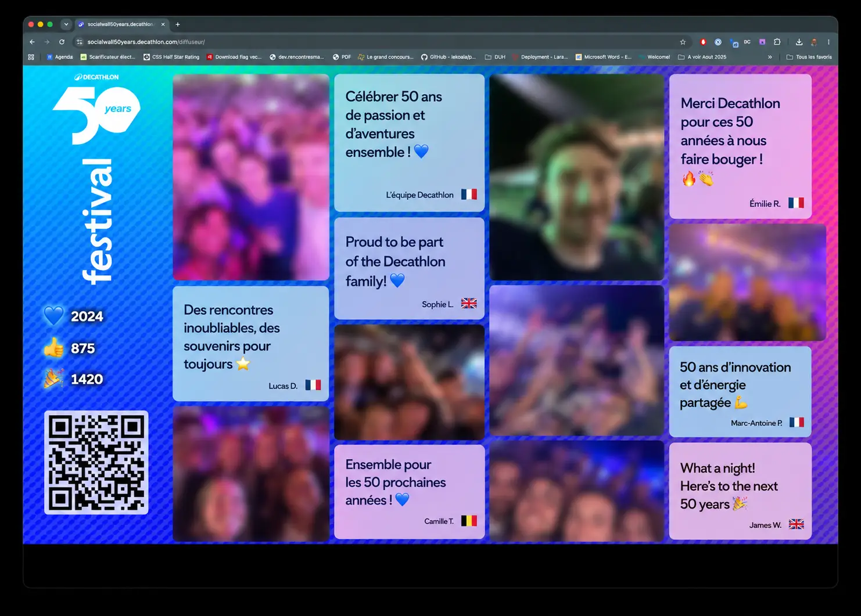861x616 pixels.
Task: Open the 'Microsoft Word - E...' bookmark
Action: (603, 57)
